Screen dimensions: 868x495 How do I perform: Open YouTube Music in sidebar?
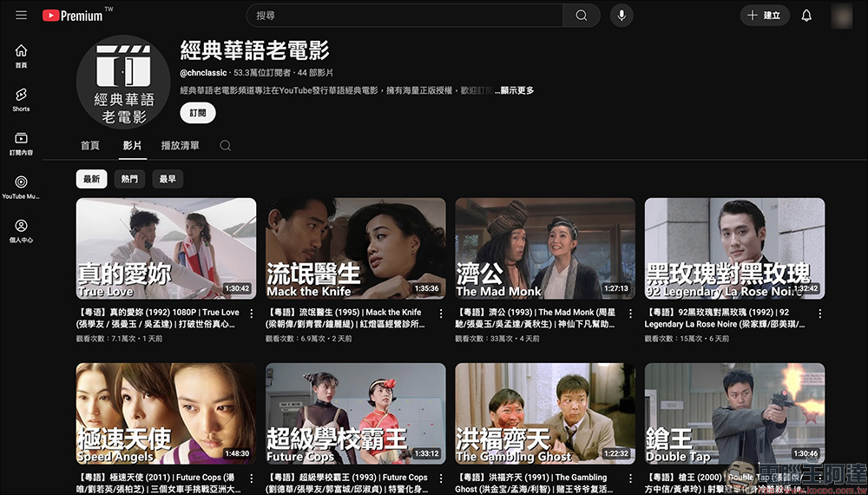tap(21, 188)
